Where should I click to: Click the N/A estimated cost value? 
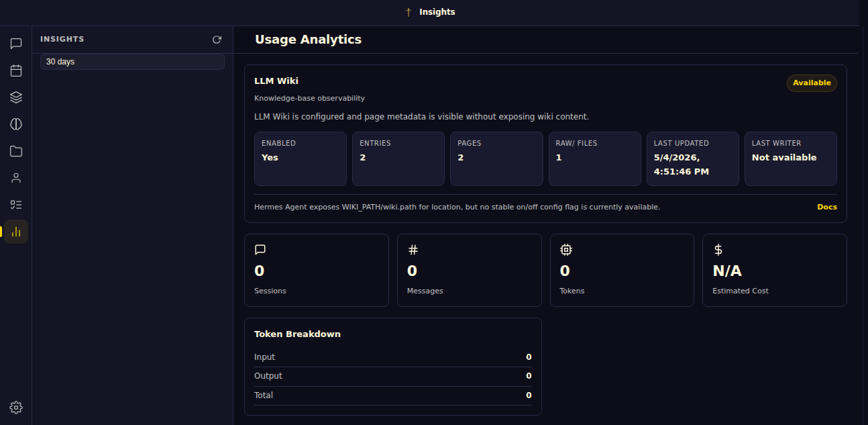pos(727,271)
